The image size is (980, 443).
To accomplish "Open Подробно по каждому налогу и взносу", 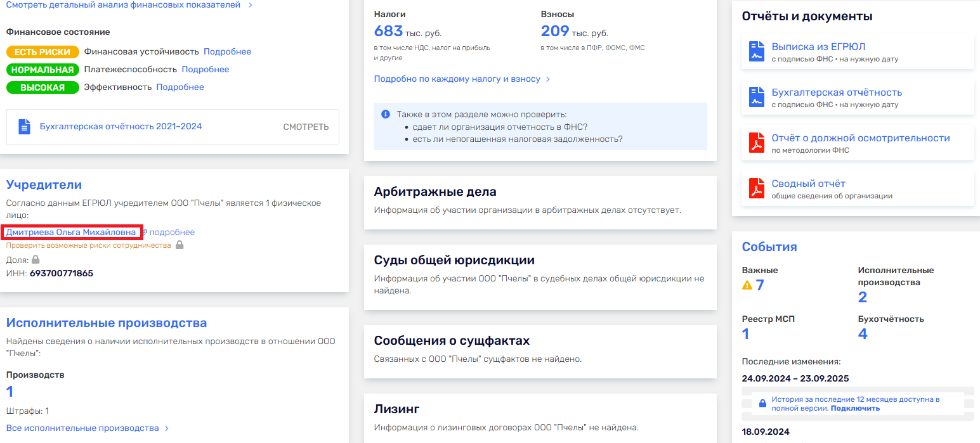I will click(457, 79).
